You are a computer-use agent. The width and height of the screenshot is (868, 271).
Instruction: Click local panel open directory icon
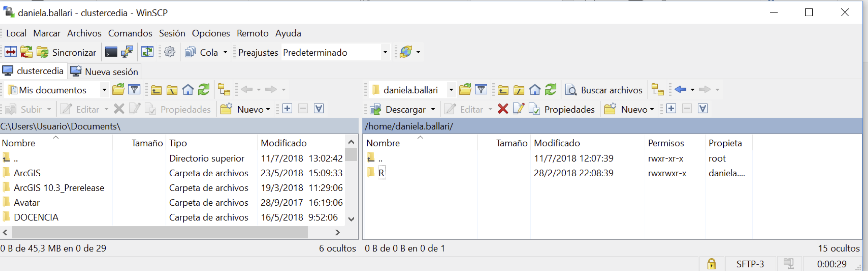(x=118, y=90)
